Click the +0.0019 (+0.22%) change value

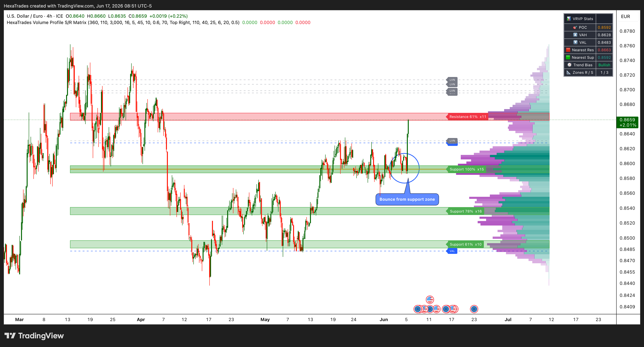coord(168,16)
